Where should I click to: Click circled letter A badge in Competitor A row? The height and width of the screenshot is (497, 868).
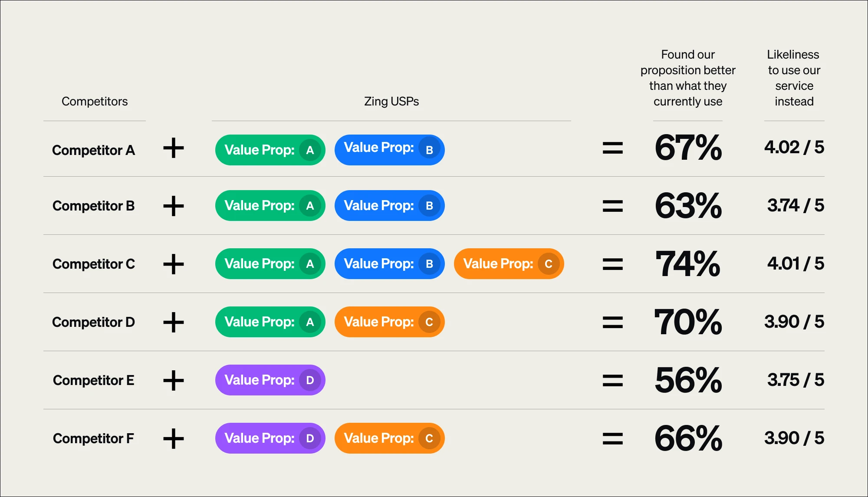click(310, 150)
